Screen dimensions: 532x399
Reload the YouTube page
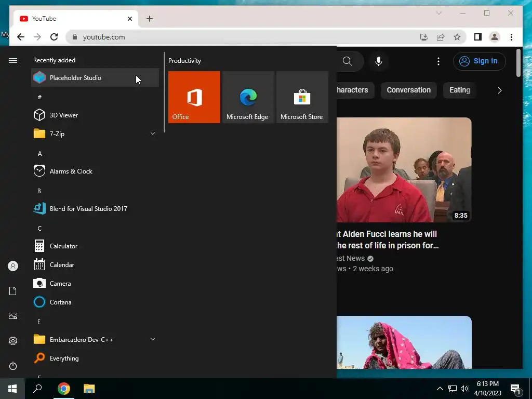(x=54, y=37)
